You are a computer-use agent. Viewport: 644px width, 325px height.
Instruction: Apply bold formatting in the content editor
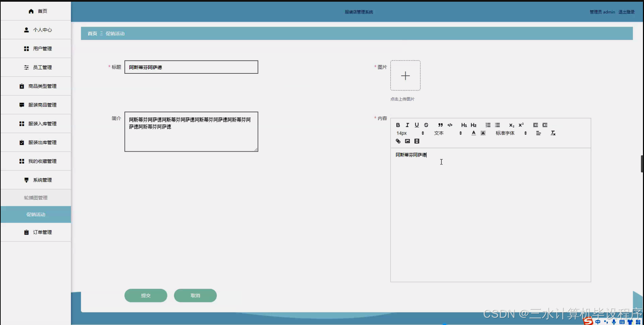[398, 125]
